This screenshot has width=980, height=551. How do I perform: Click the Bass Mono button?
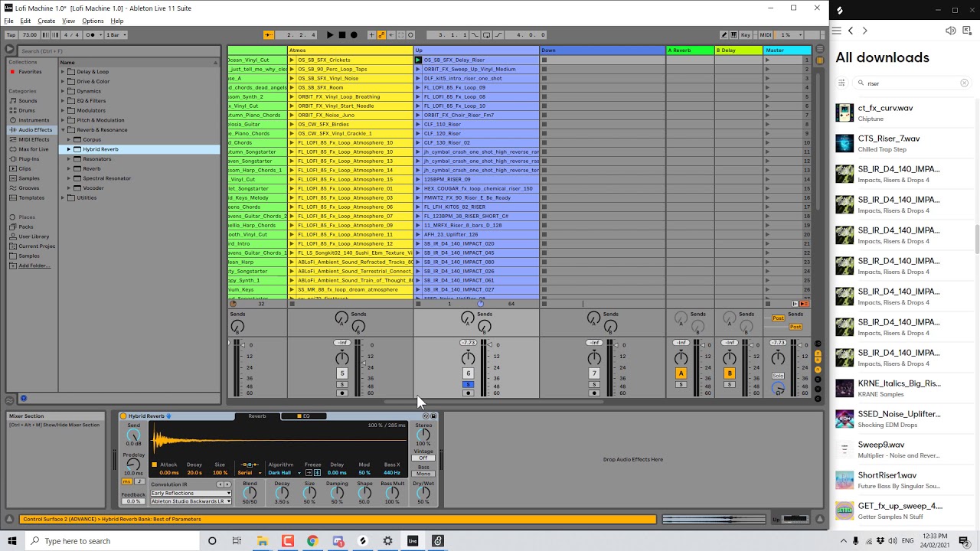[423, 474]
